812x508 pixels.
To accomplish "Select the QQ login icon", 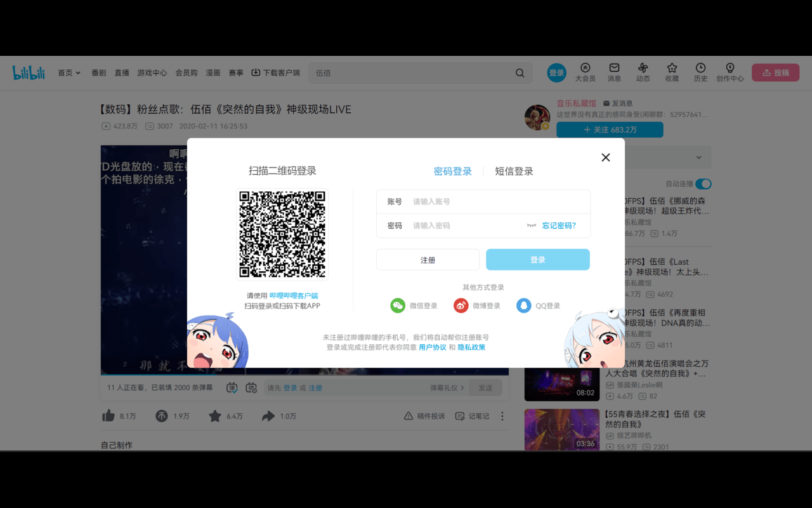I will pyautogui.click(x=523, y=305).
